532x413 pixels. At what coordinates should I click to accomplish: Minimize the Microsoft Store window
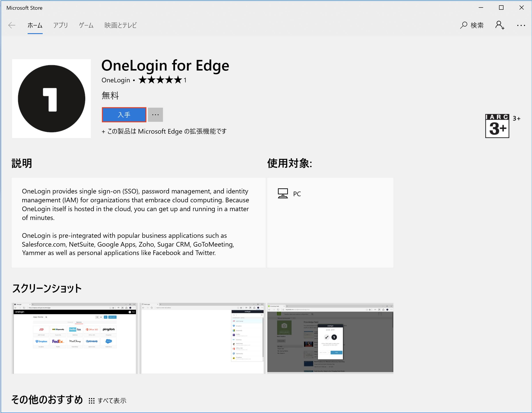pyautogui.click(x=481, y=8)
